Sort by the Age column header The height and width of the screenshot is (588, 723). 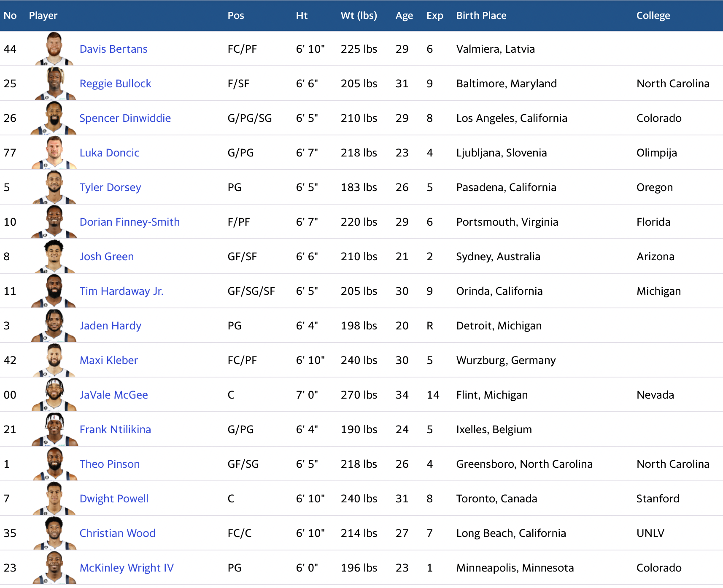pos(404,16)
